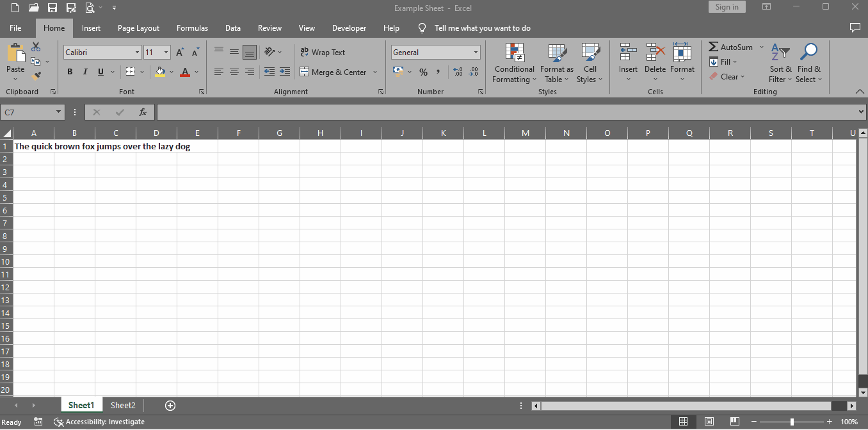Image resolution: width=868 pixels, height=430 pixels.
Task: Increase decimal places
Action: pyautogui.click(x=458, y=72)
